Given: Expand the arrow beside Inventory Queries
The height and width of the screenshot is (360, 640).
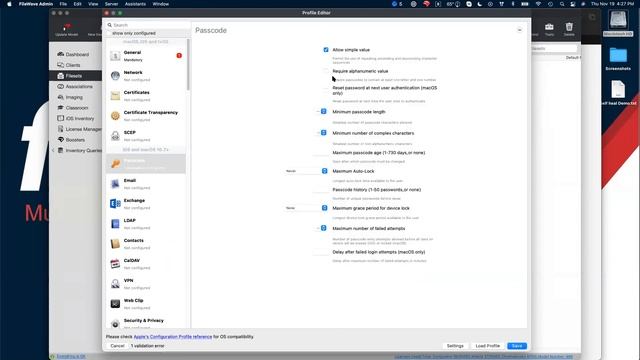Looking at the screenshot, I should tap(53, 150).
